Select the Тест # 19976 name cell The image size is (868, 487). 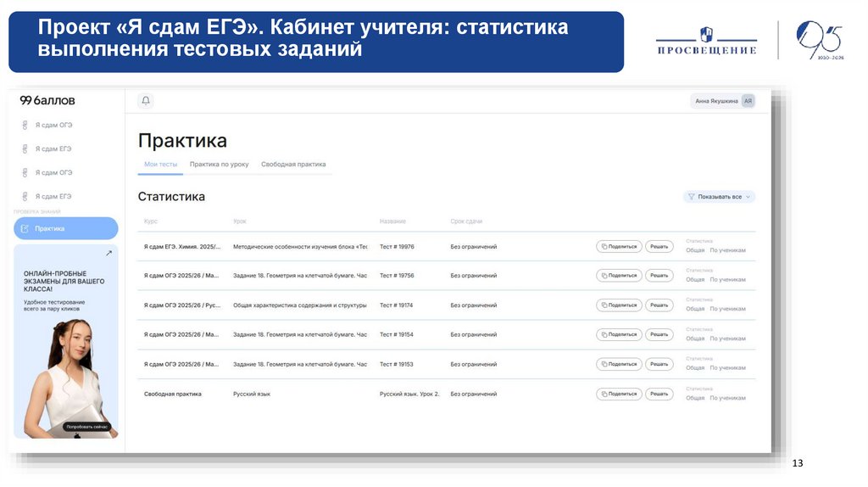pos(397,247)
